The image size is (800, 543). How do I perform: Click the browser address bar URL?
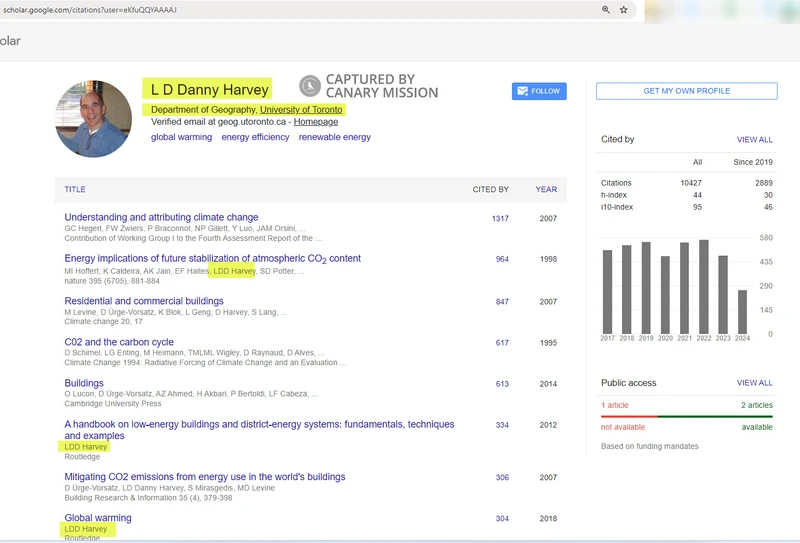tap(90, 10)
